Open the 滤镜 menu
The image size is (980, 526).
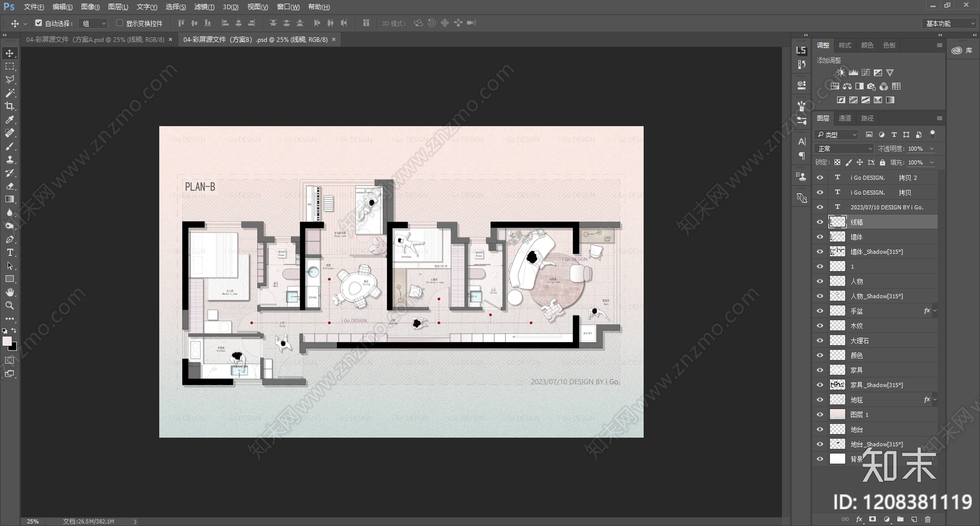(x=204, y=7)
